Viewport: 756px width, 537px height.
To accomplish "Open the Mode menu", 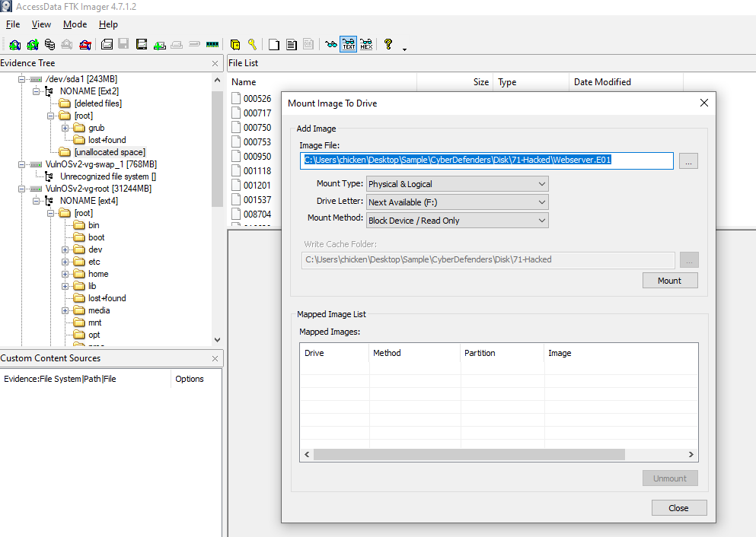I will (x=75, y=24).
